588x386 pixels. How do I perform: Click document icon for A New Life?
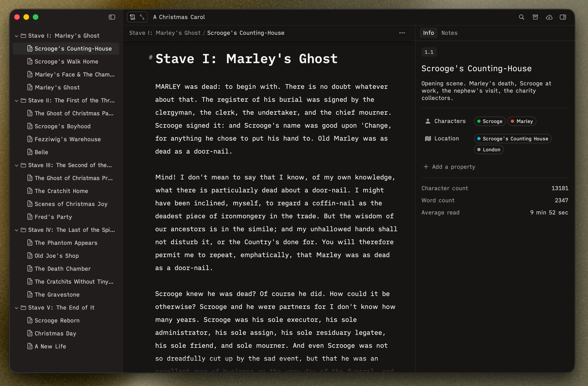click(x=30, y=346)
